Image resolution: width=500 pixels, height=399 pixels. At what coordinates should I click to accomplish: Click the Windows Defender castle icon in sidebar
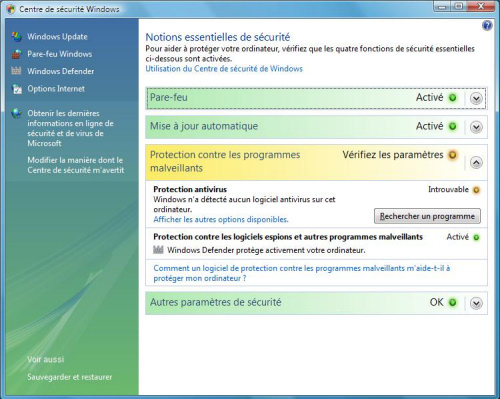tap(16, 71)
